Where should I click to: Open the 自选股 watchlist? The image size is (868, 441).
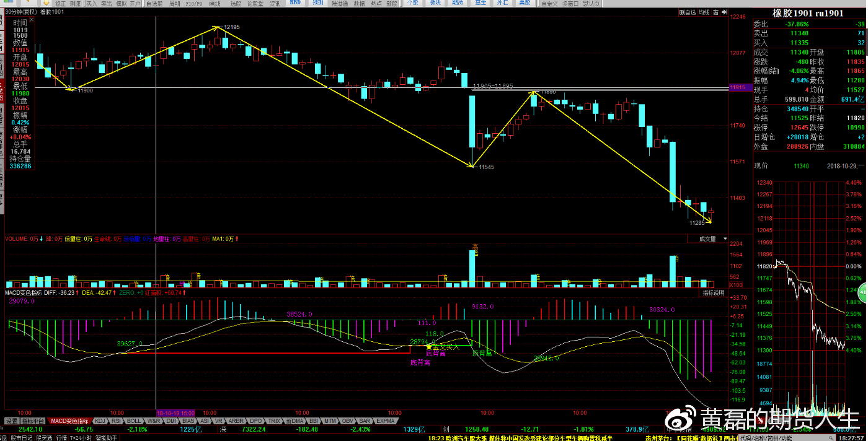point(154,3)
